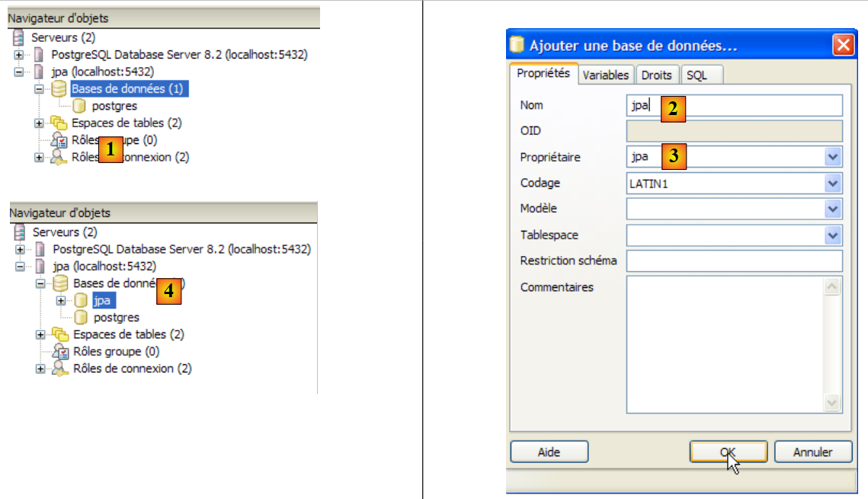The height and width of the screenshot is (499, 868).
Task: Click the Serveurs icon in the upper navigator
Action: tap(19, 37)
